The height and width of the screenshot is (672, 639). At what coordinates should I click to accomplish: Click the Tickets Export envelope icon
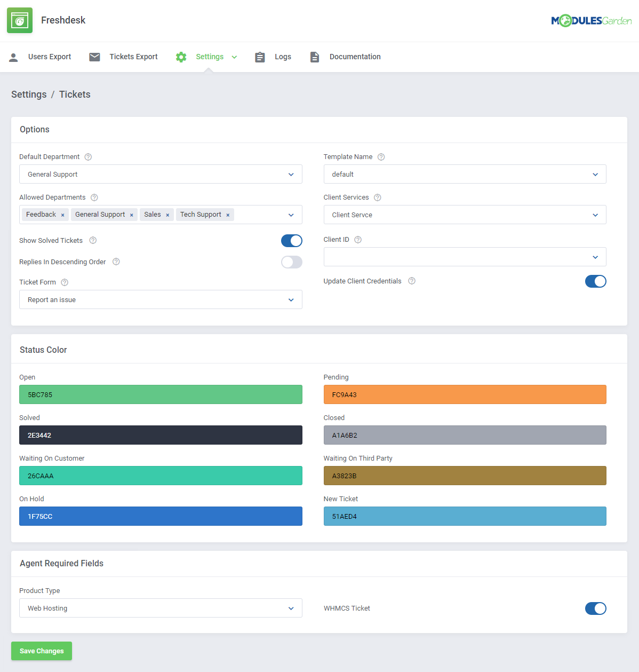click(x=94, y=57)
